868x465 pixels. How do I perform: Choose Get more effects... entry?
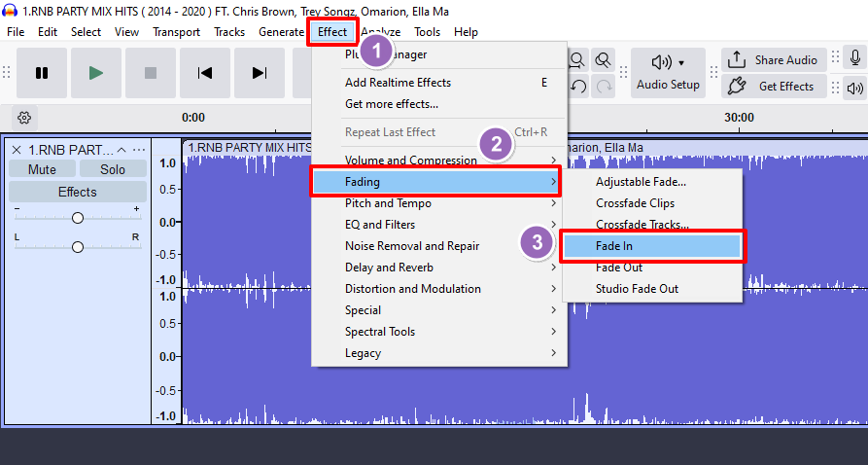coord(439,104)
